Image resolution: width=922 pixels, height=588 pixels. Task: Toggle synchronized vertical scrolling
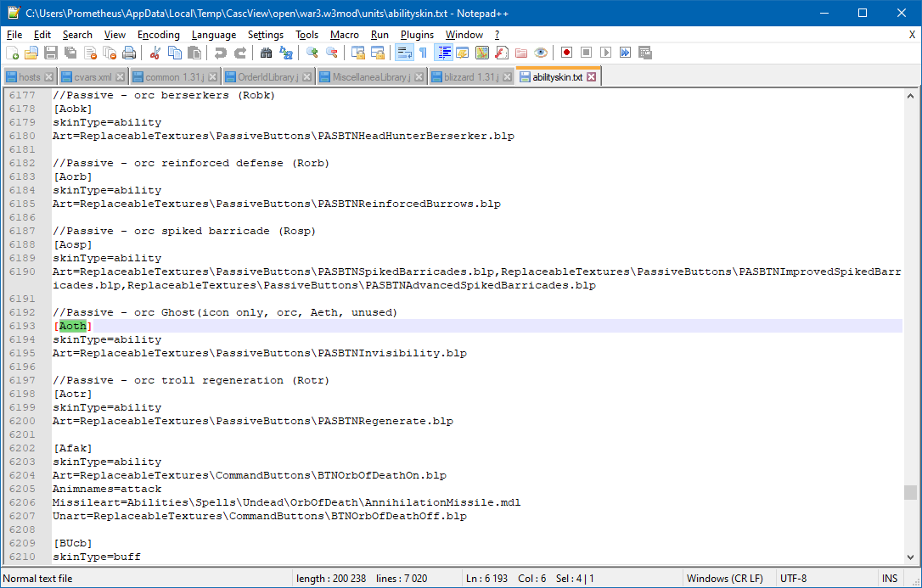coord(358,53)
